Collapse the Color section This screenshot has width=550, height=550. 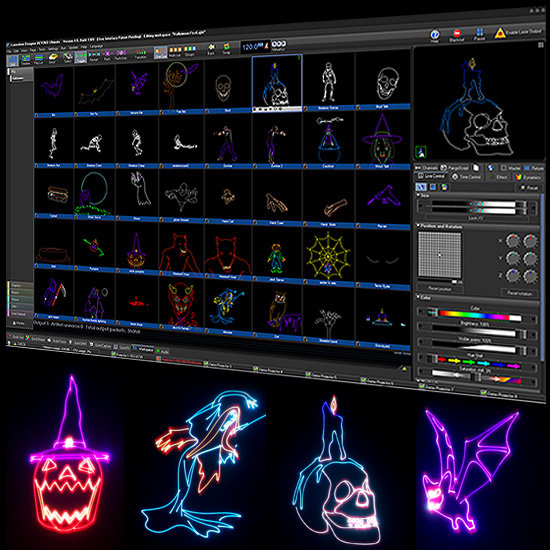coord(418,297)
